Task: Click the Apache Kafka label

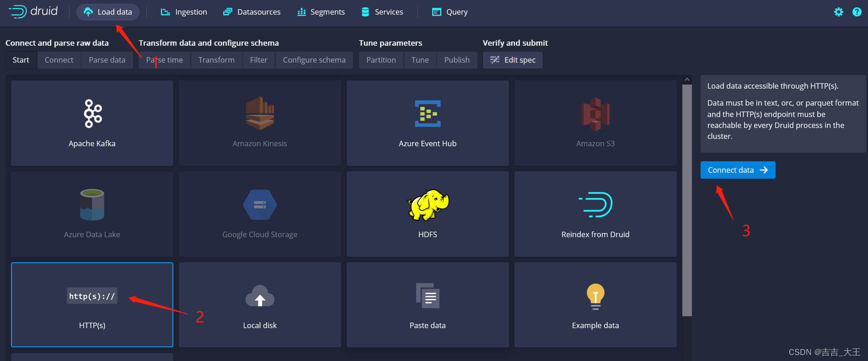Action: [x=92, y=143]
